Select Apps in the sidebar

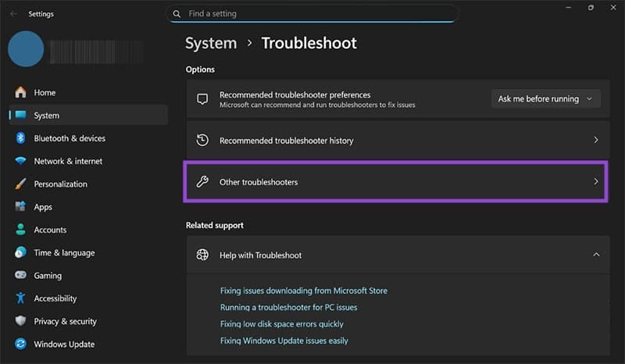[43, 207]
